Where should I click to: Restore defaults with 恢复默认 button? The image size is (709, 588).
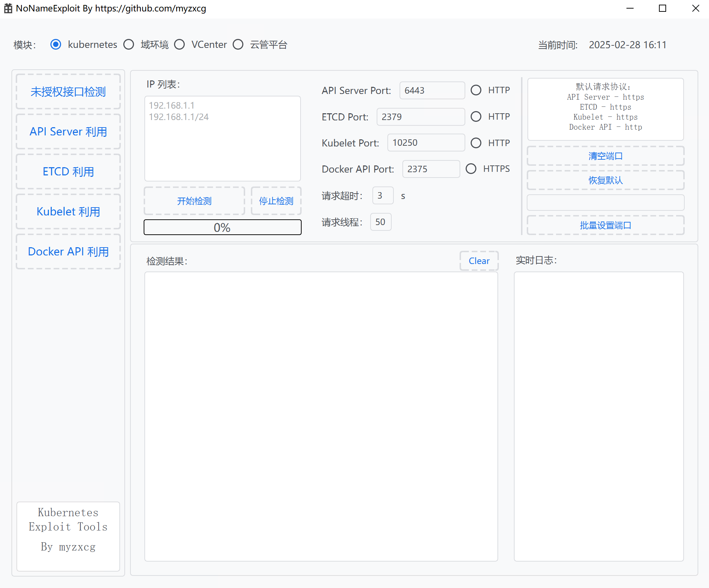tap(605, 180)
